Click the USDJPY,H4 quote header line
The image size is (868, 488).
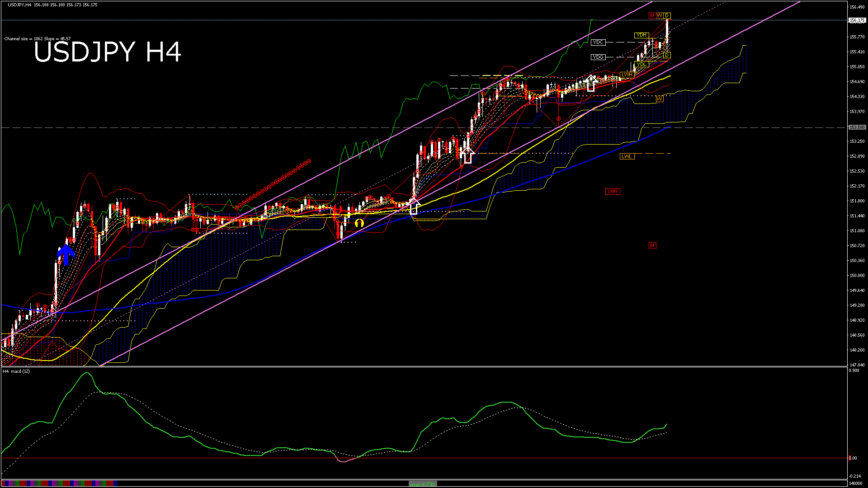click(x=52, y=5)
